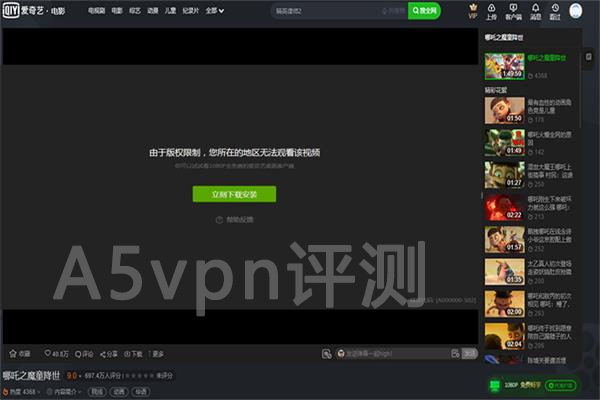
Task: Click the user avatar in the header
Action: tap(576, 11)
